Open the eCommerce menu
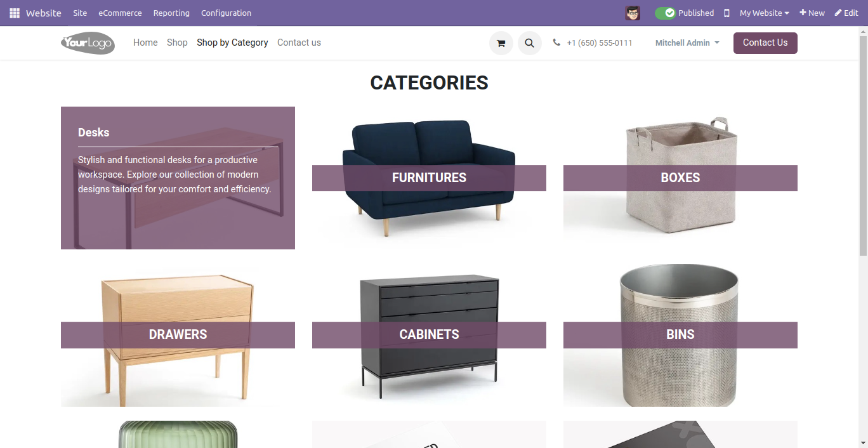The image size is (868, 448). (120, 13)
